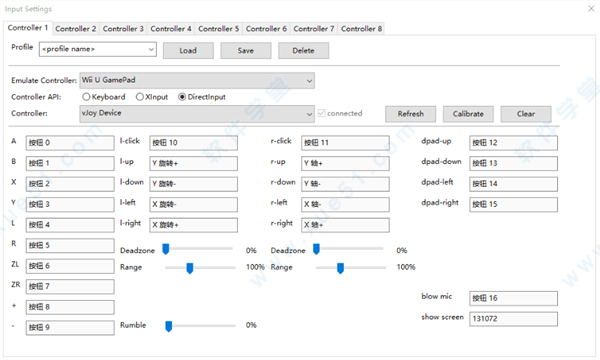Click the r-click mapping field
Viewport: 600px width, 360px height.
(345, 143)
